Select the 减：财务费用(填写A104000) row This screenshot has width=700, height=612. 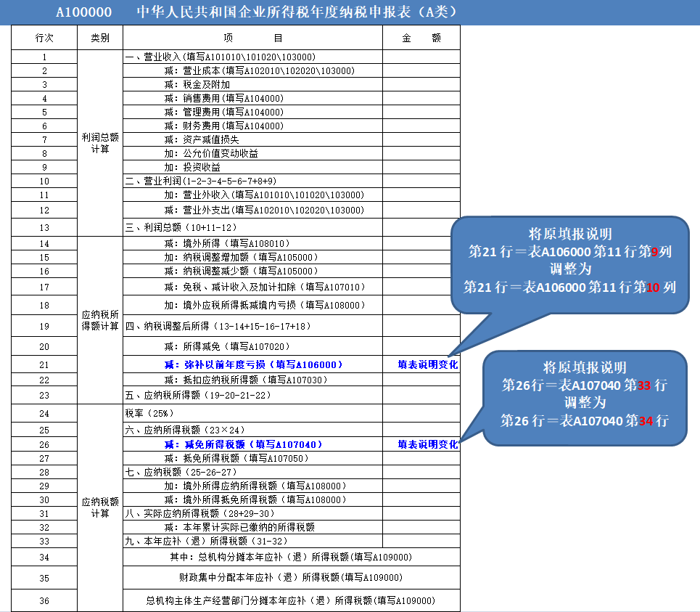coord(252,126)
